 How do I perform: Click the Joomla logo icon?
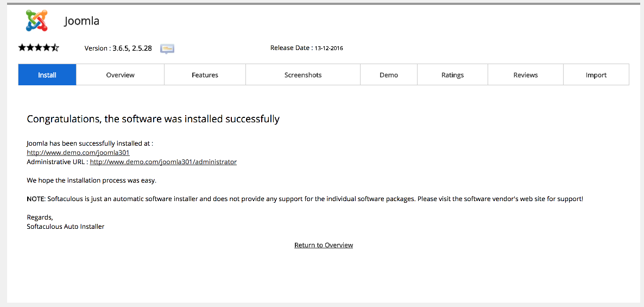tap(37, 20)
